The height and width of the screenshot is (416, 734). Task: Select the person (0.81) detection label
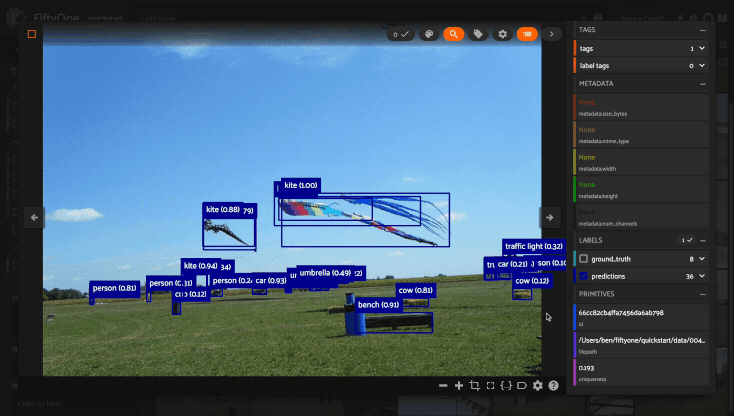tap(114, 288)
